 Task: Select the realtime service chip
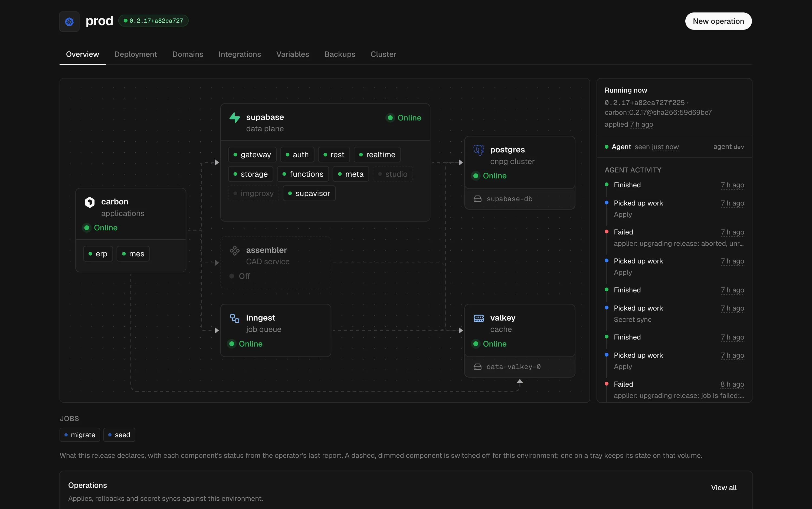coord(377,155)
